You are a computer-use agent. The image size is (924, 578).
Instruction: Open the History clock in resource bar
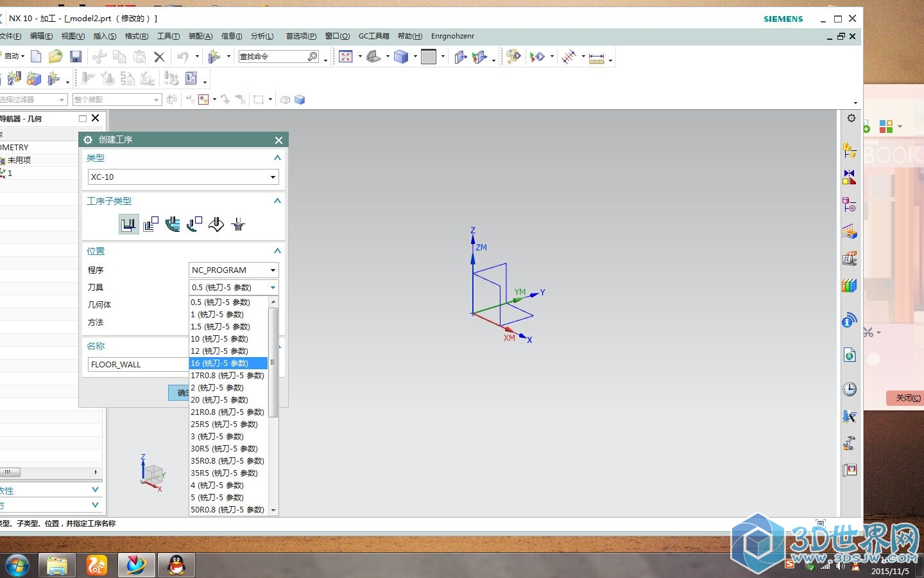click(x=850, y=389)
